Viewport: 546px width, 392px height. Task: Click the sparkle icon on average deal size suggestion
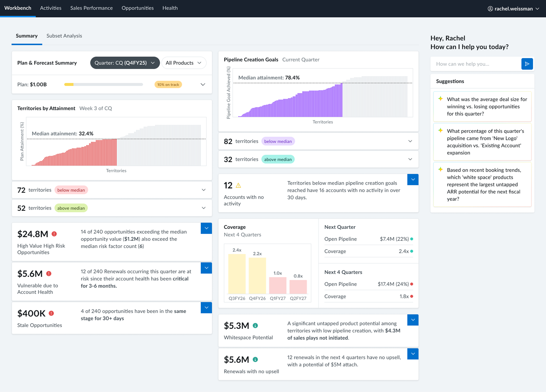(440, 99)
